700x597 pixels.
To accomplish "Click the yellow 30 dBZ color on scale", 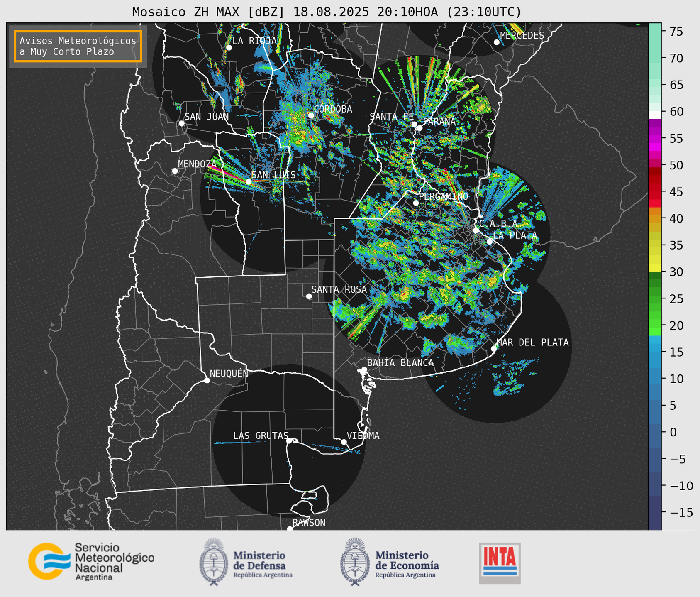I will pos(655,267).
